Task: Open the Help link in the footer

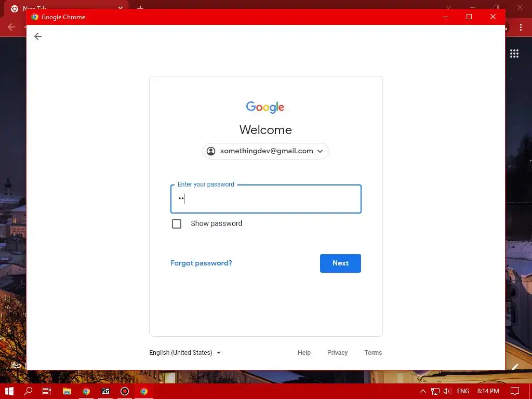Action: click(304, 353)
